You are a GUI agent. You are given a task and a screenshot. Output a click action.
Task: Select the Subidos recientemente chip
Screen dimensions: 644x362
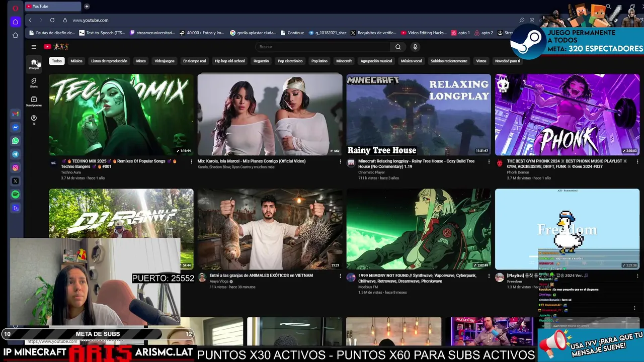tap(449, 61)
